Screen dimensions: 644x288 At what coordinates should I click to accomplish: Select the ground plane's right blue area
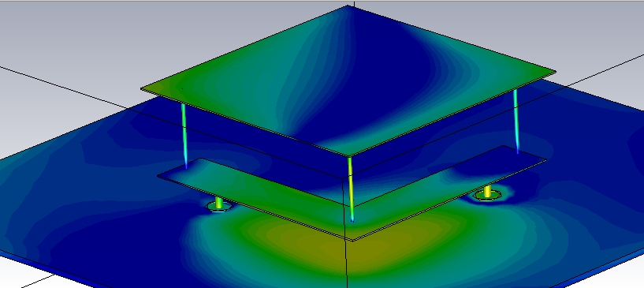tap(596, 185)
